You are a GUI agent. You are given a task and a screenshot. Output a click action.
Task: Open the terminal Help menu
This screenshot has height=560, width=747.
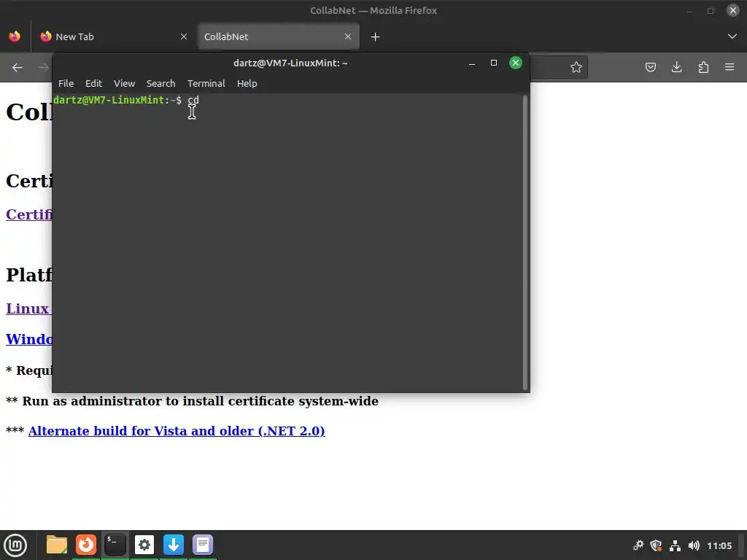point(247,83)
